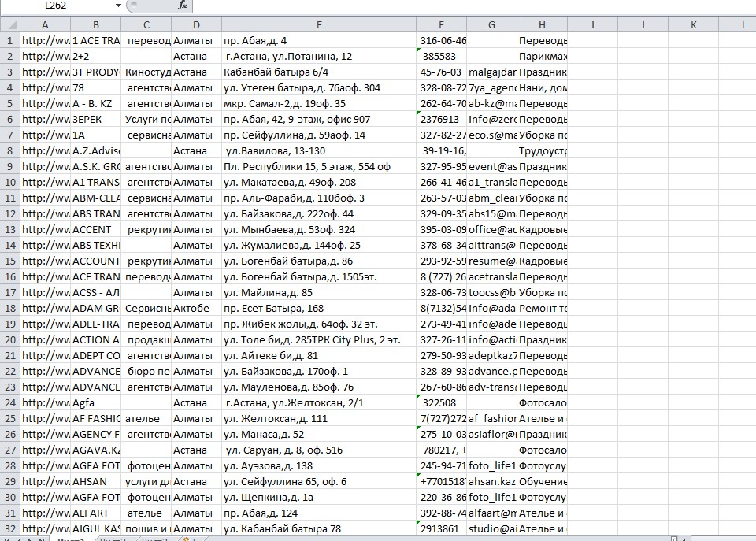Click phone cell '322508'
The width and height of the screenshot is (756, 541).
441,402
